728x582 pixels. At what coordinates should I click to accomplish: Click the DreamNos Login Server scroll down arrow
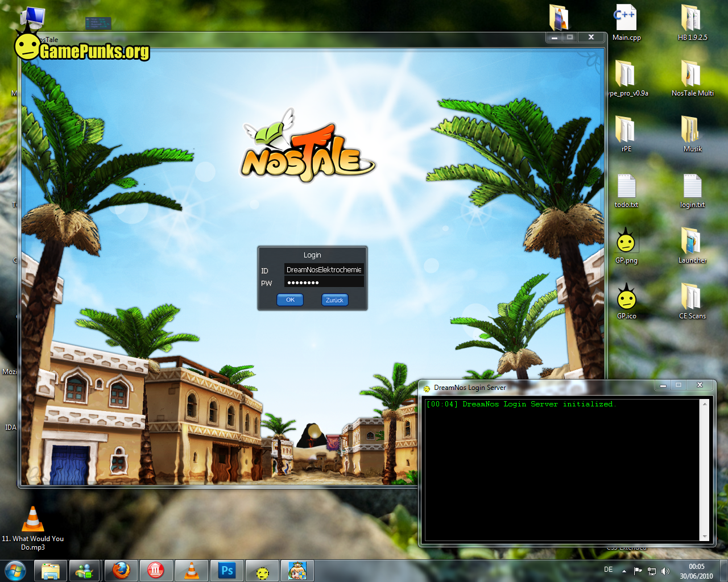point(705,536)
